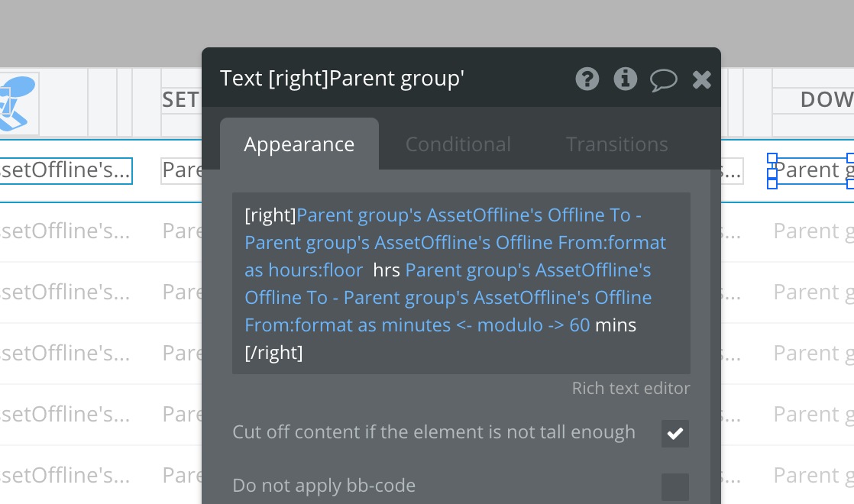Select the SET column header text

[x=181, y=99]
